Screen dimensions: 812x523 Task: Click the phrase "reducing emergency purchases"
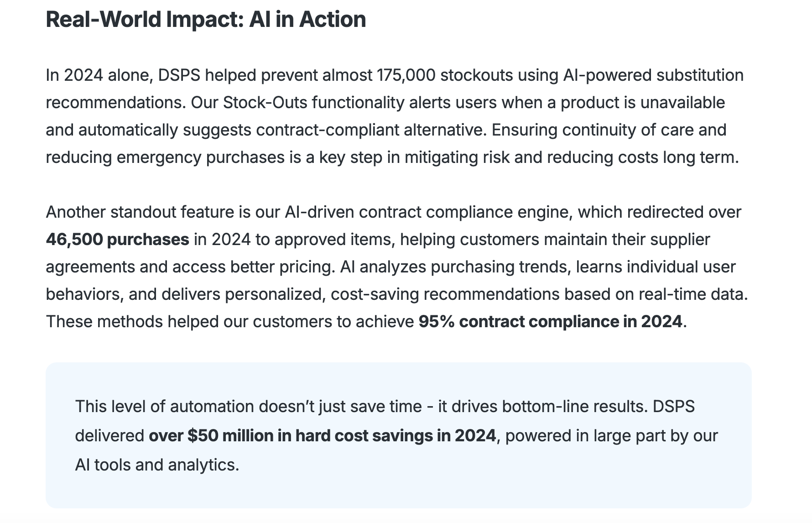tap(165, 157)
